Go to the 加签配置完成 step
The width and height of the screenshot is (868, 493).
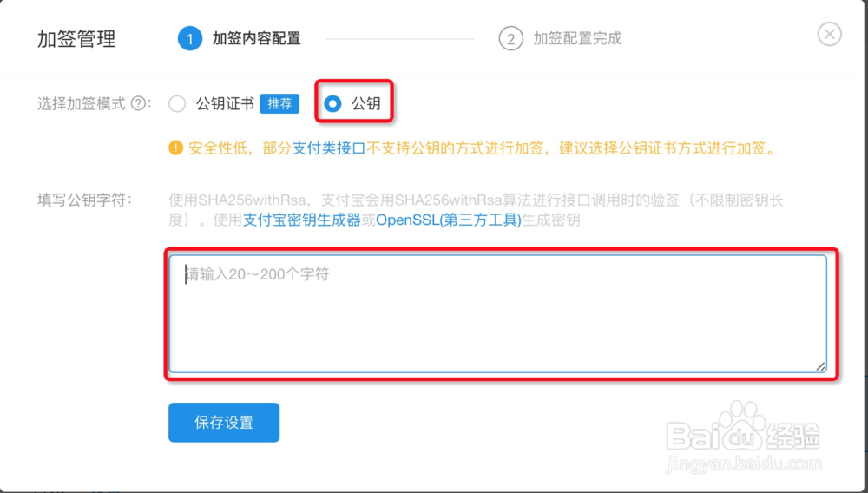click(x=577, y=39)
